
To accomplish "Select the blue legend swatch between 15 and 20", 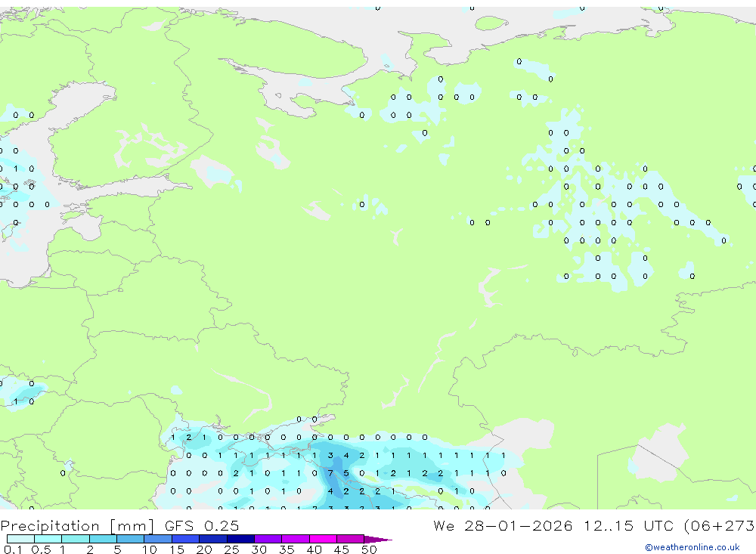I will 186,539.
